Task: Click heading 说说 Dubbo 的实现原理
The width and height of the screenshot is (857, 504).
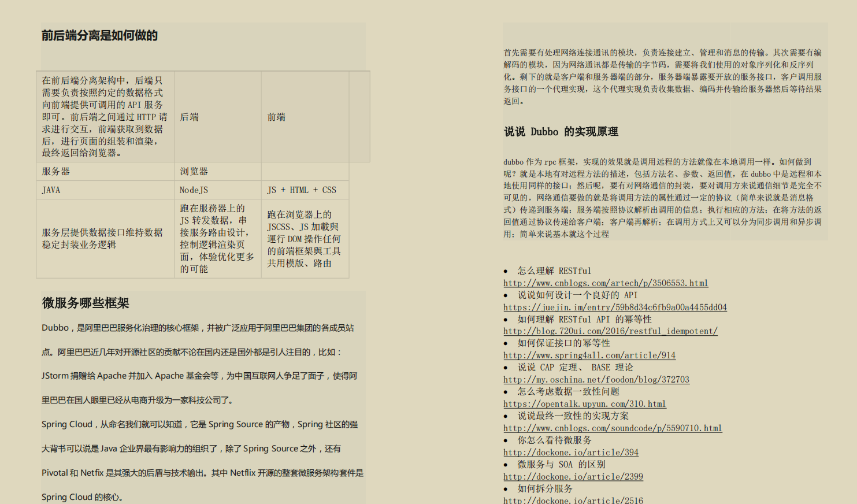Action: [x=561, y=132]
